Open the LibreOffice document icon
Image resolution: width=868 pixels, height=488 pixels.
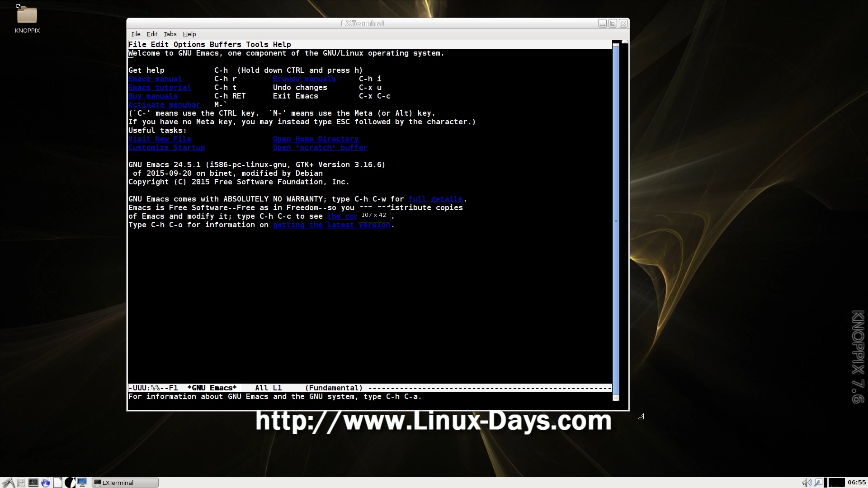(x=58, y=483)
